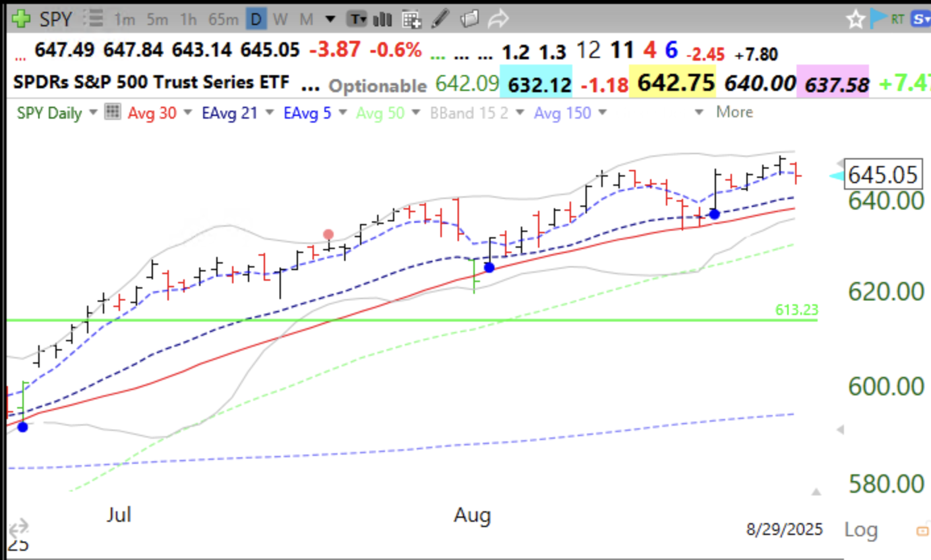The height and width of the screenshot is (560, 931).
Task: Select the pencil drawing tool
Action: point(440,19)
